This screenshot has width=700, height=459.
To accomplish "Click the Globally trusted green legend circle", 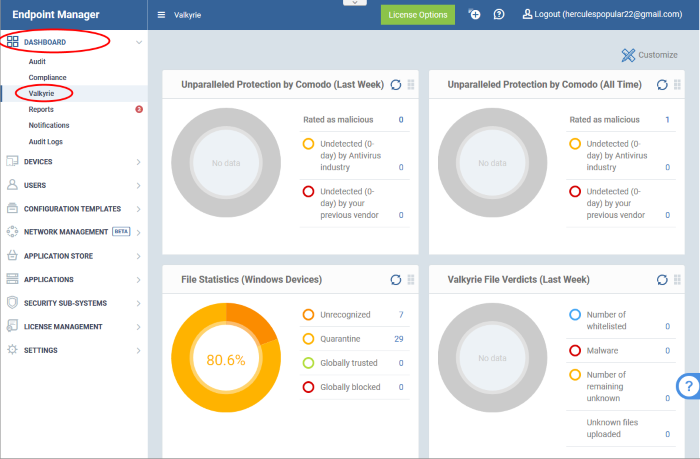I will point(308,363).
